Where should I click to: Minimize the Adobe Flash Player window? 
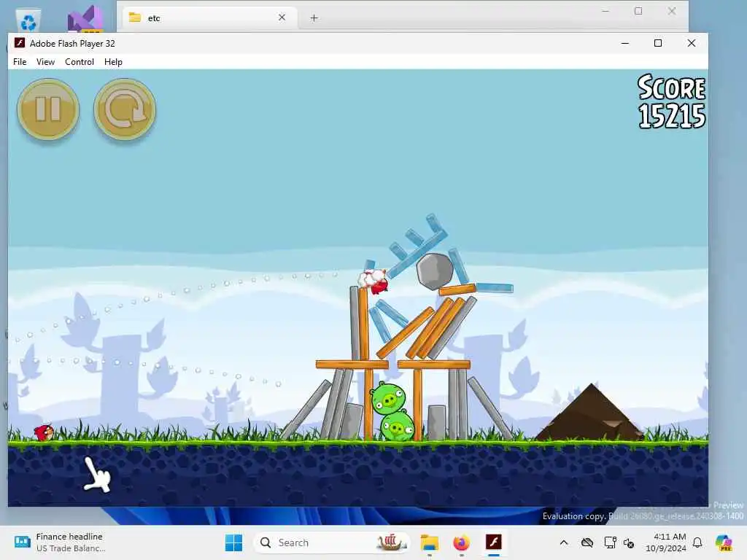click(625, 43)
